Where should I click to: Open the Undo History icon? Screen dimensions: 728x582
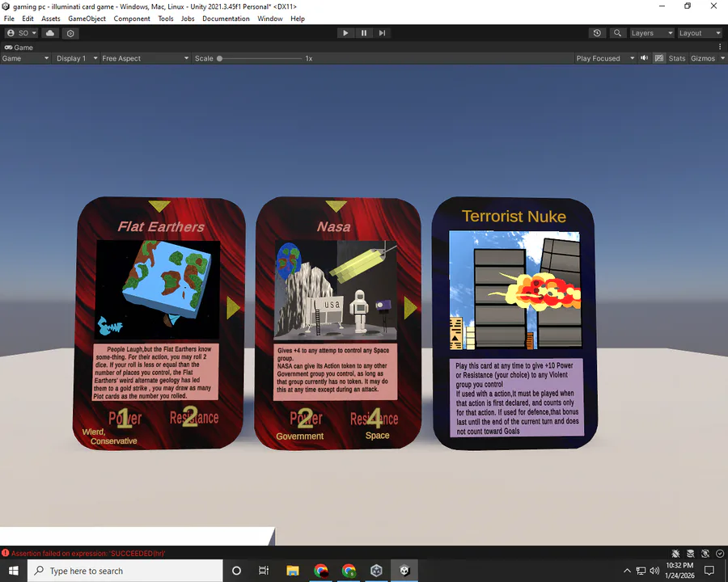click(597, 33)
